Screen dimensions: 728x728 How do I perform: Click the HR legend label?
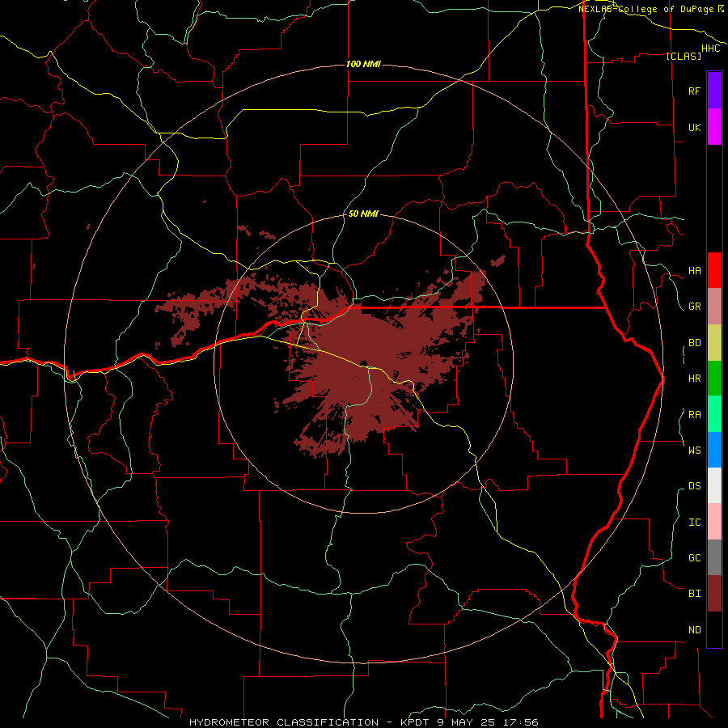(694, 379)
